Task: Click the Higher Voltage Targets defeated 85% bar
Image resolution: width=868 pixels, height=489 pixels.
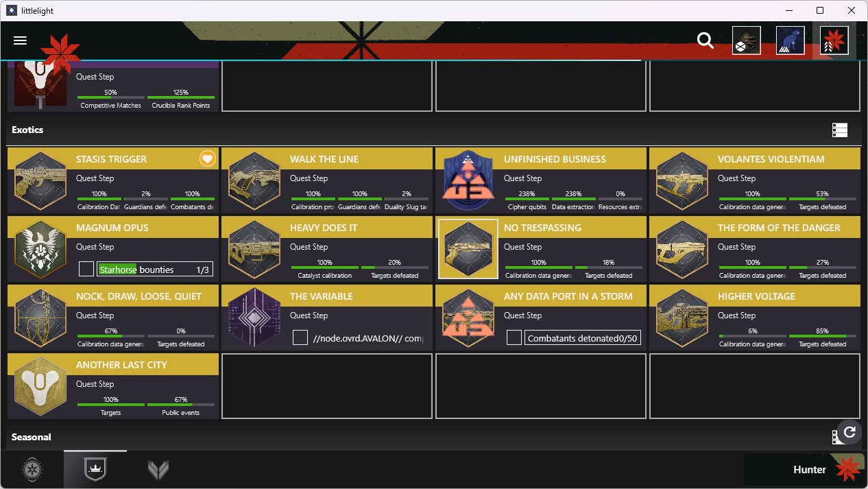Action: click(823, 335)
